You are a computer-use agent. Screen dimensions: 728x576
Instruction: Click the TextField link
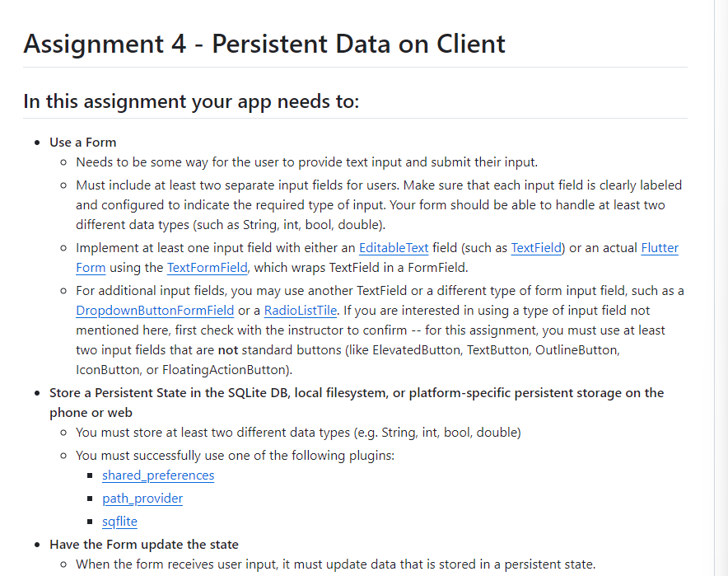(x=537, y=247)
